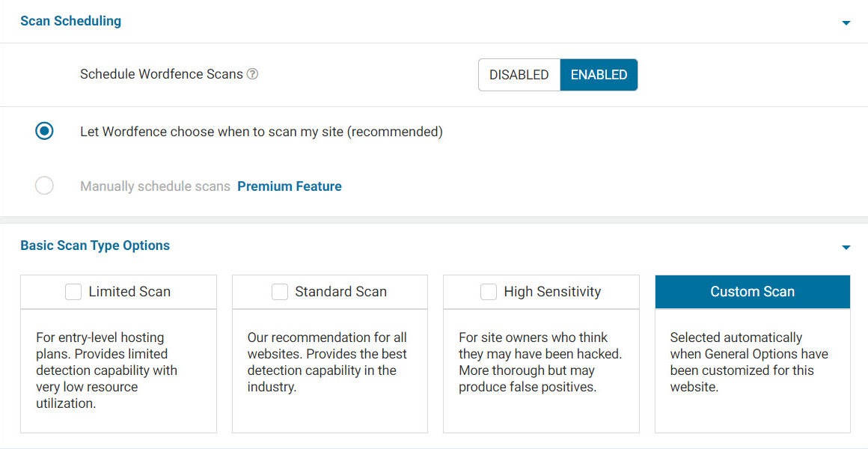The height and width of the screenshot is (449, 868).
Task: Set scheduled scans to DISABLED
Action: [x=519, y=75]
